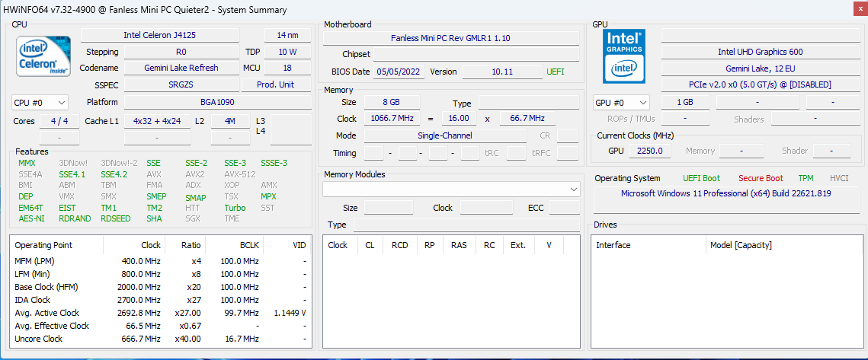
Task: Select the 14 nm process field
Action: pos(288,35)
